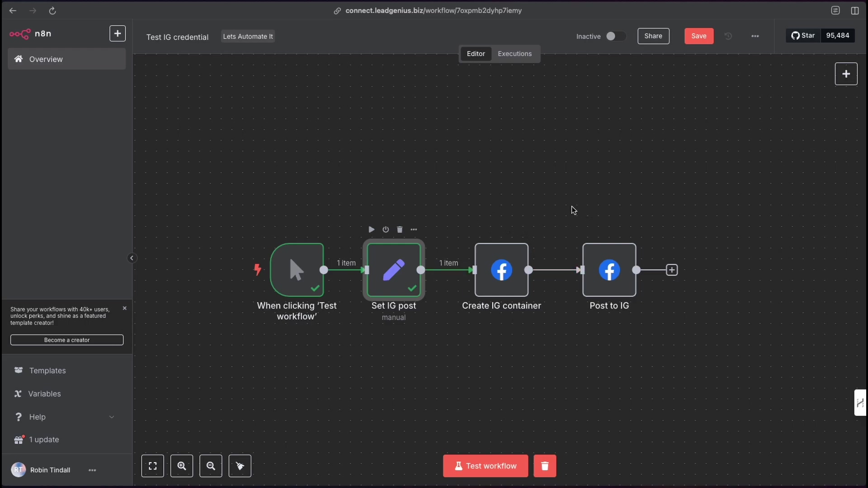This screenshot has height=488, width=868.
Task: Click the n8n logo icon
Action: (x=20, y=34)
